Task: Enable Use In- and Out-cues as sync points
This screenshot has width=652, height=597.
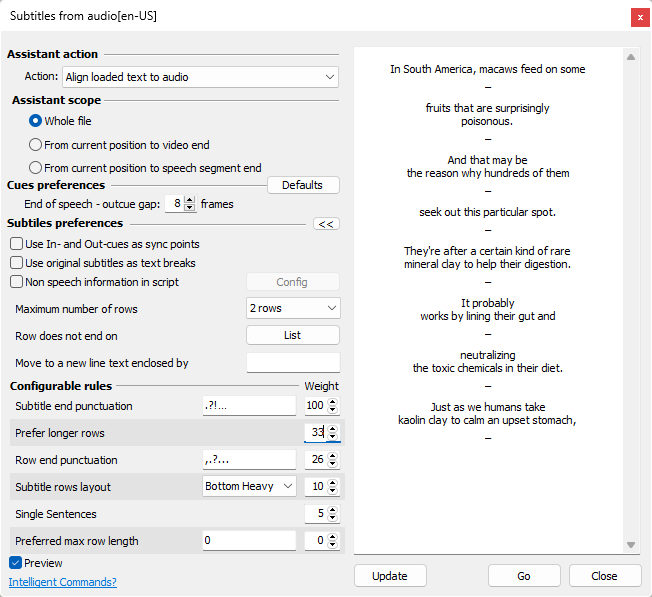Action: pyautogui.click(x=17, y=244)
